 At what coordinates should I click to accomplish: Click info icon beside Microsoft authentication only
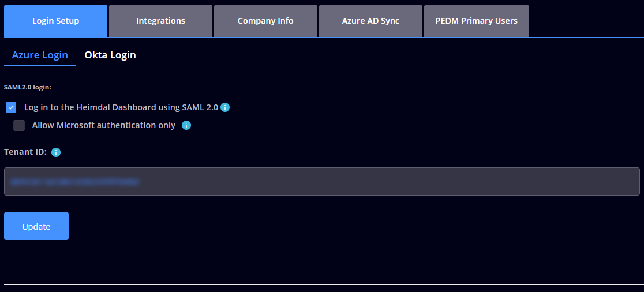[x=186, y=125]
